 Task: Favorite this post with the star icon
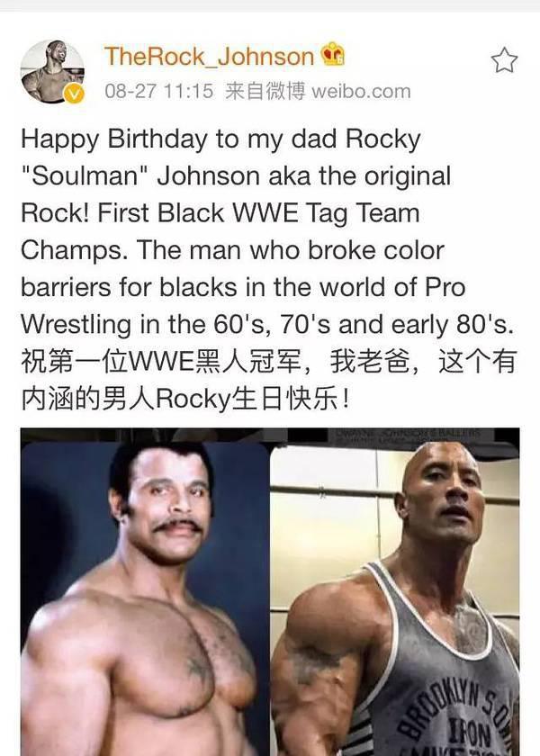[504, 60]
